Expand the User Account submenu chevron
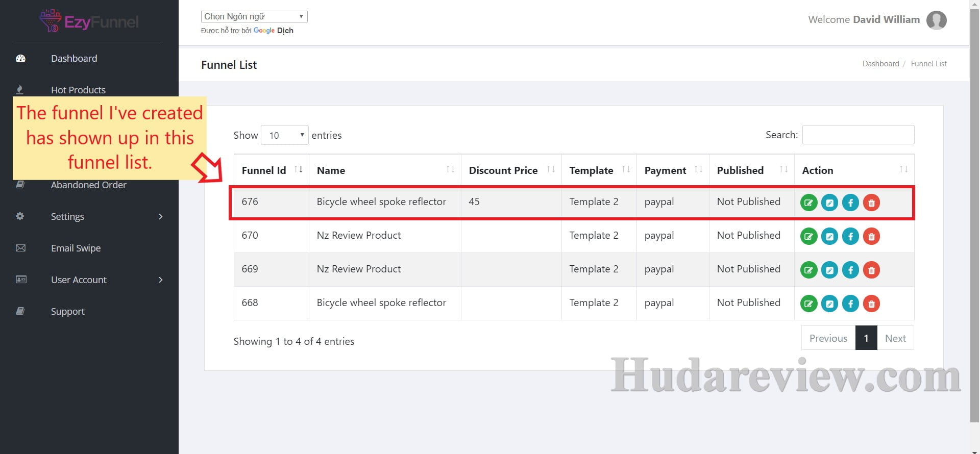Viewport: 980px width, 454px height. tap(161, 280)
